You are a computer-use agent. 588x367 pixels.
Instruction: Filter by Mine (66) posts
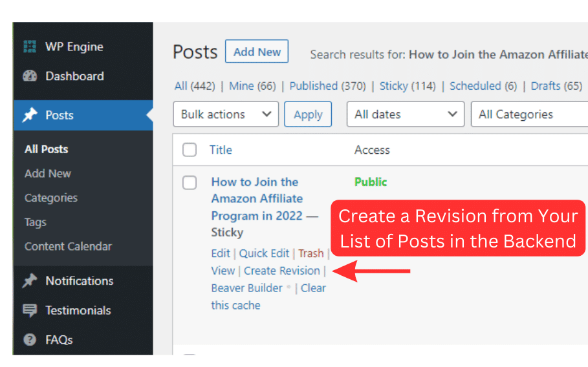pyautogui.click(x=252, y=86)
